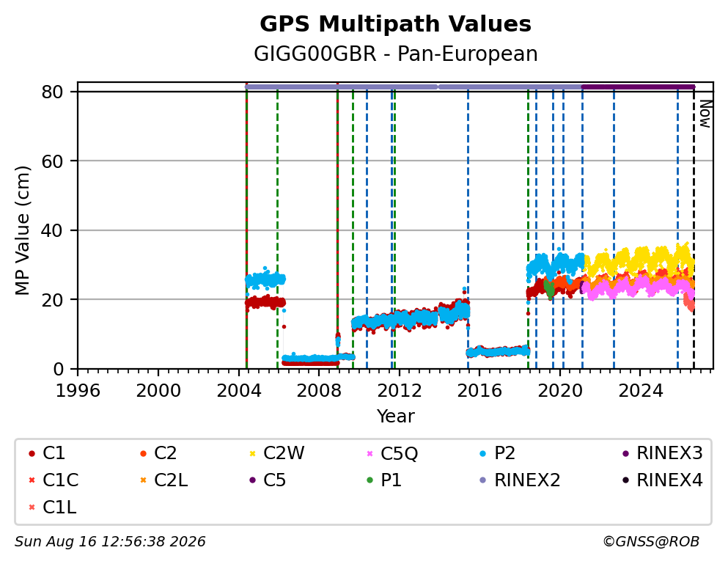Viewport: 728px width, 564px height.
Task: Select the C2 legend label
Action: coord(165,453)
